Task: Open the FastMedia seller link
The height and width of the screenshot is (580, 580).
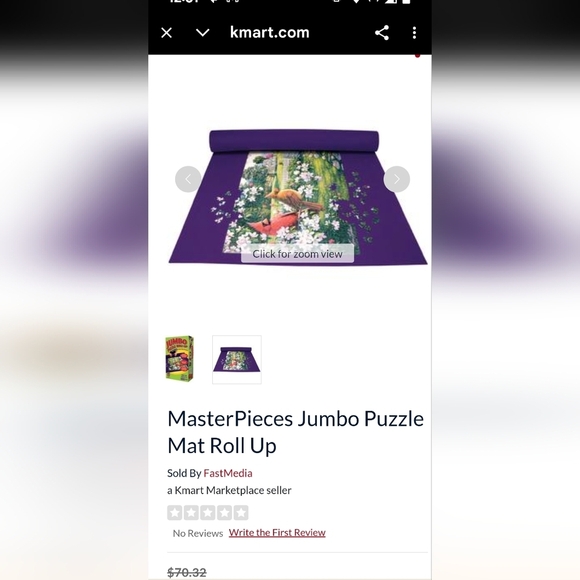Action: [228, 473]
